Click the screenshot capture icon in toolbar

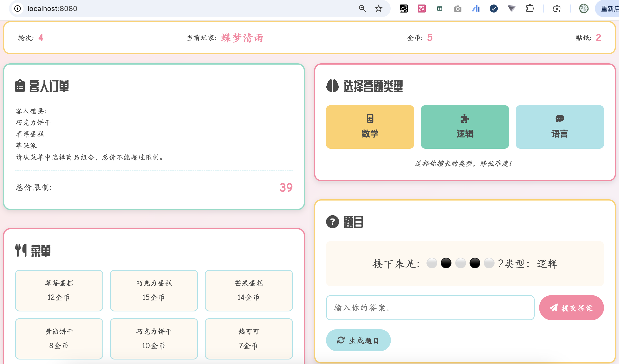click(557, 9)
